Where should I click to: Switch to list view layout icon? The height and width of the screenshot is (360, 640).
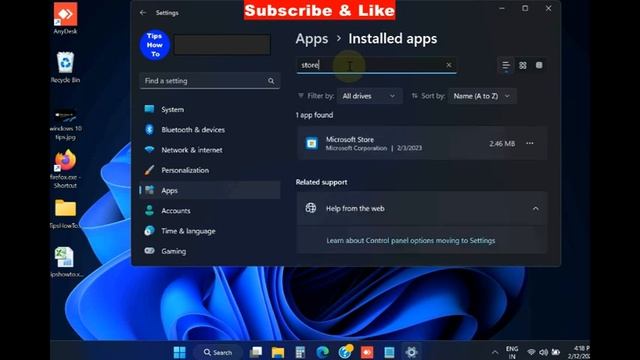(x=506, y=65)
